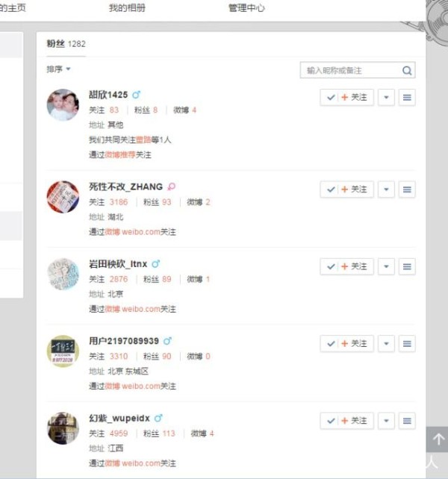Click avatar thumbnail of 用户2197089939
The width and height of the screenshot is (448, 479).
pyautogui.click(x=63, y=351)
